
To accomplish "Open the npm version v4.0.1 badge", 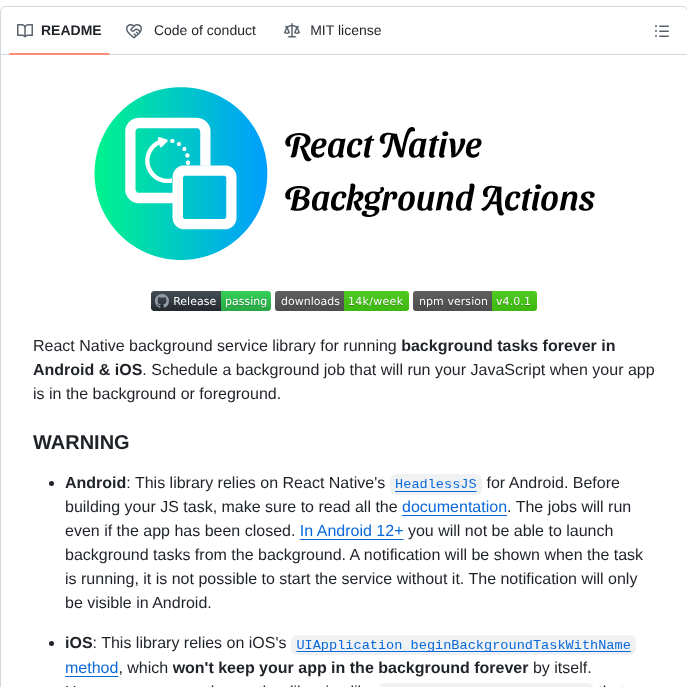I will (x=475, y=301).
